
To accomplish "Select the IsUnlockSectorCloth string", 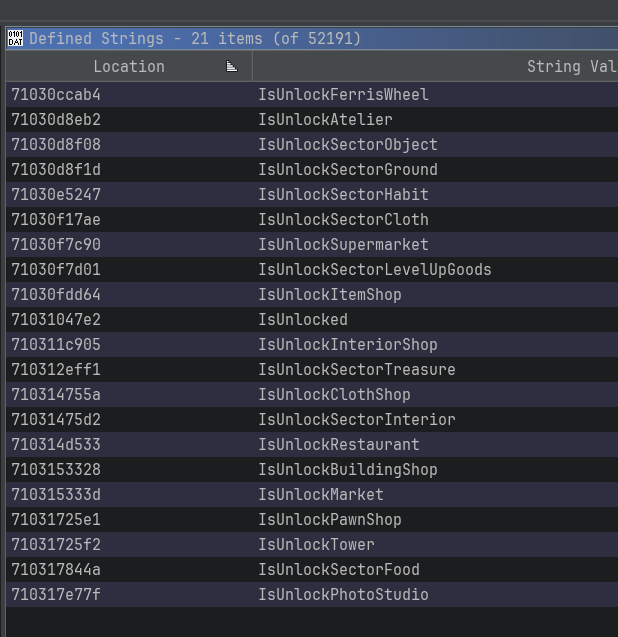I will pos(343,220).
